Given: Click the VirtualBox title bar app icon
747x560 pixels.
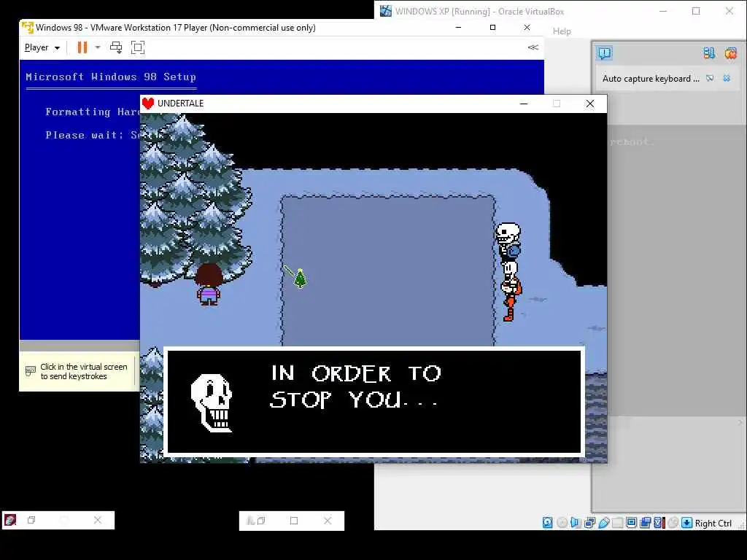Looking at the screenshot, I should (386, 10).
